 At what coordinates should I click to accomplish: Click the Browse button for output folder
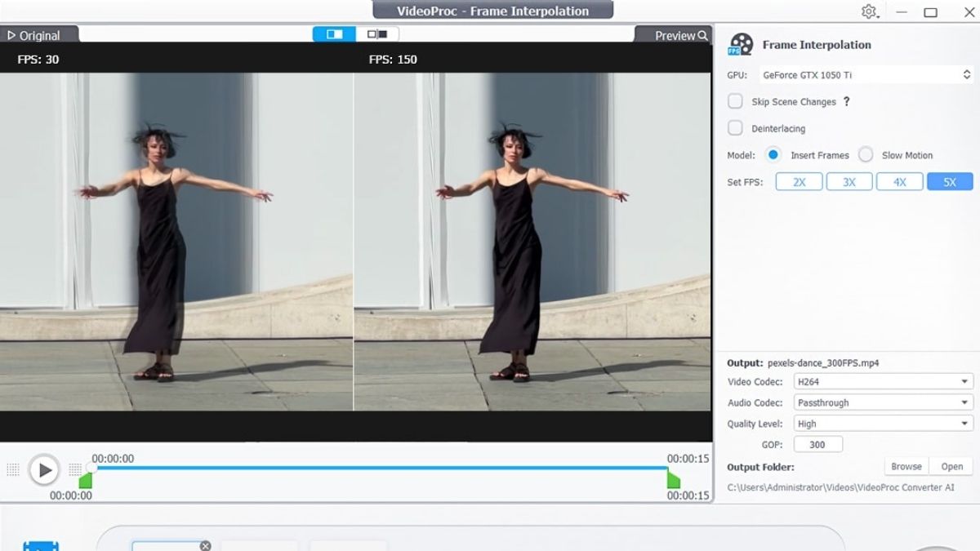(x=906, y=466)
